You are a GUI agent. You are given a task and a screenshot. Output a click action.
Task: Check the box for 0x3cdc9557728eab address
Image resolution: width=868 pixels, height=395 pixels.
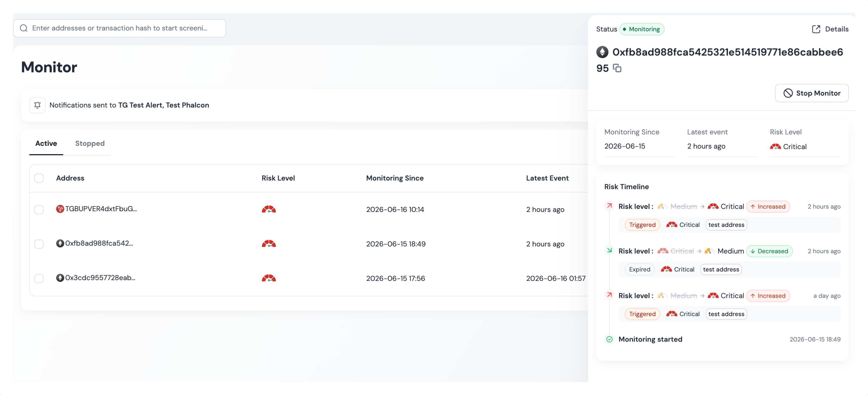coord(39,278)
